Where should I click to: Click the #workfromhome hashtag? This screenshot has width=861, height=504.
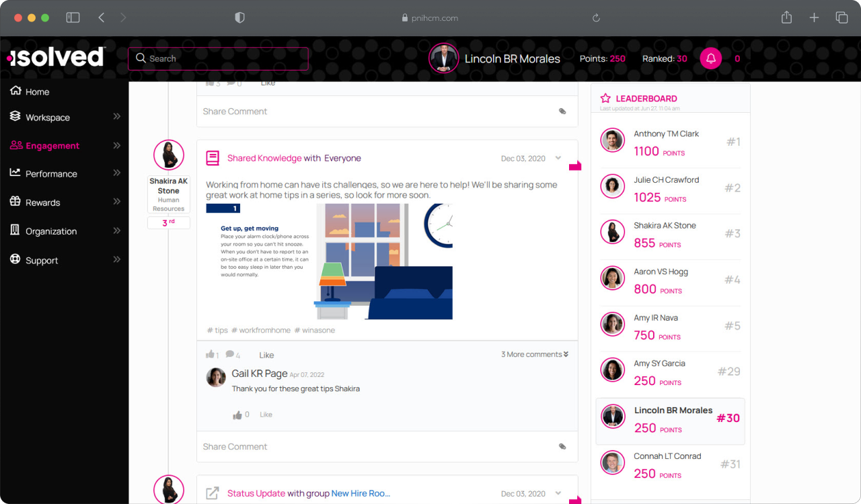261,330
